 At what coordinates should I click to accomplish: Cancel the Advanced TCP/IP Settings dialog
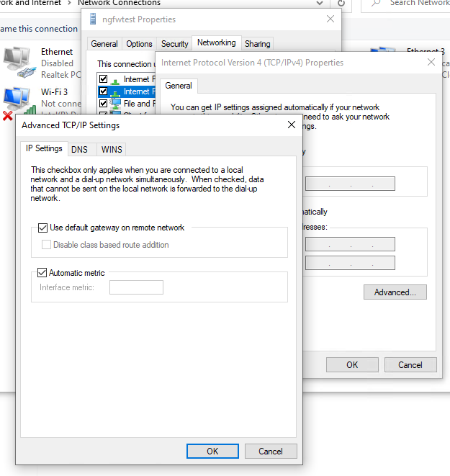[271, 452]
